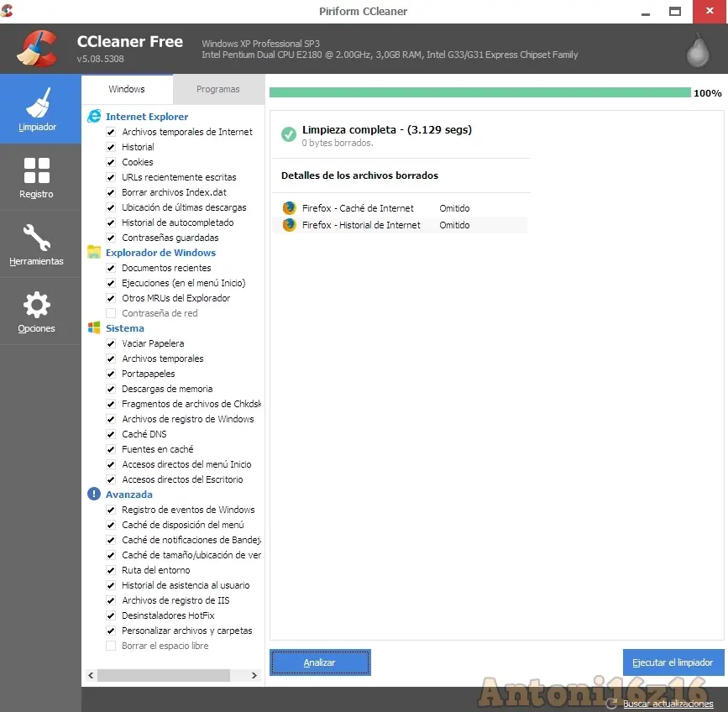
Task: Switch to the Programas tab
Action: click(x=218, y=89)
